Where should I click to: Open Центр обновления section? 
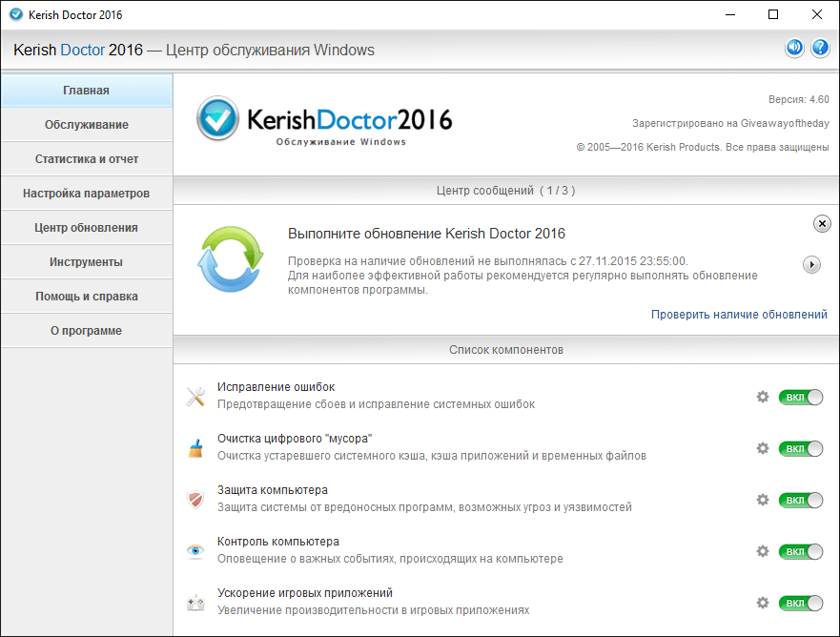coord(86,227)
